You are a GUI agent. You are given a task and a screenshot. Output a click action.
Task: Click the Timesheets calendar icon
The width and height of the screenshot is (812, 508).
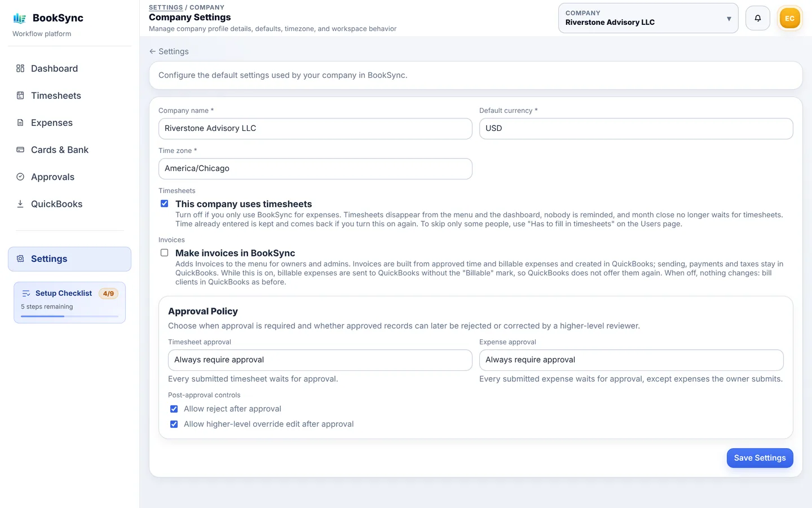coord(20,95)
